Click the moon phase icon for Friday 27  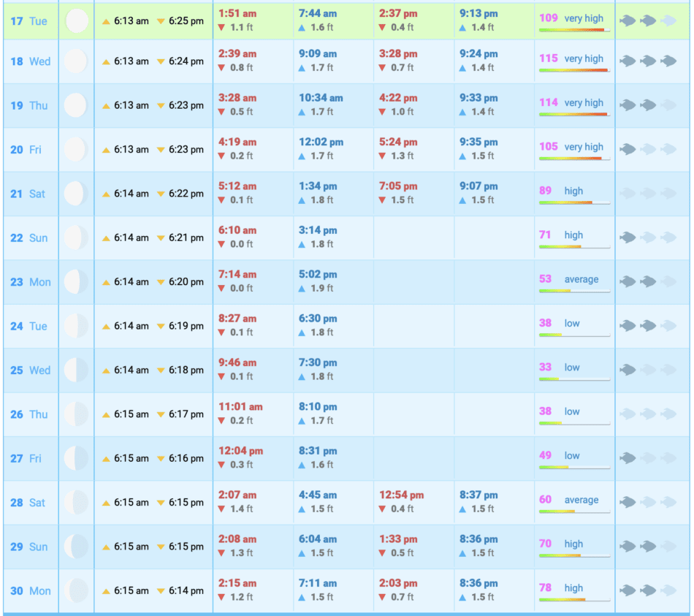click(76, 459)
